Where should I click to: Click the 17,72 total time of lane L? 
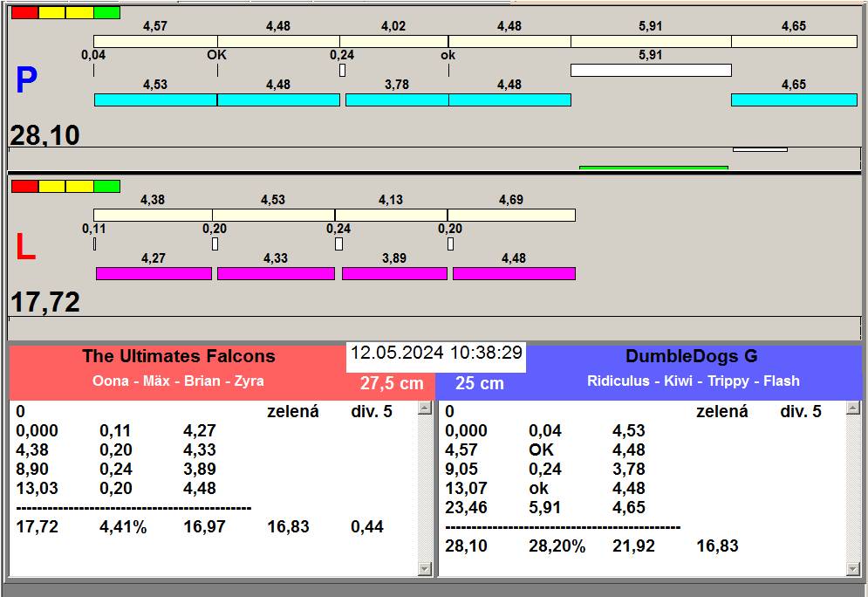click(44, 302)
